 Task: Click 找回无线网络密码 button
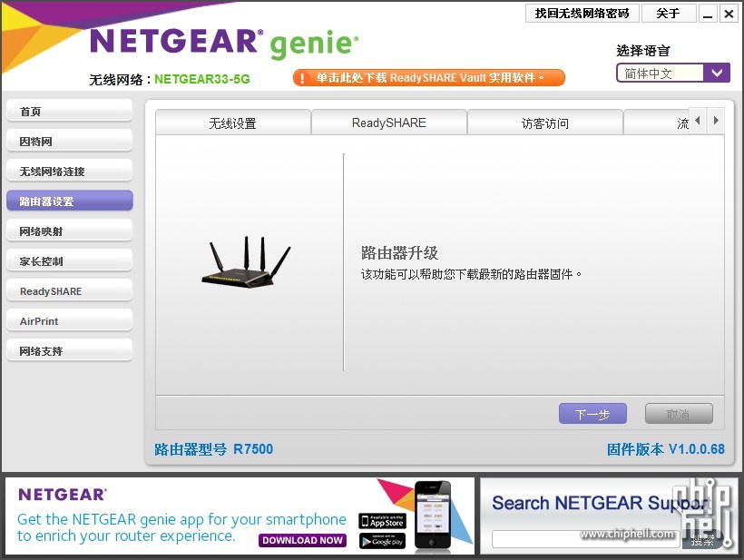pos(582,14)
